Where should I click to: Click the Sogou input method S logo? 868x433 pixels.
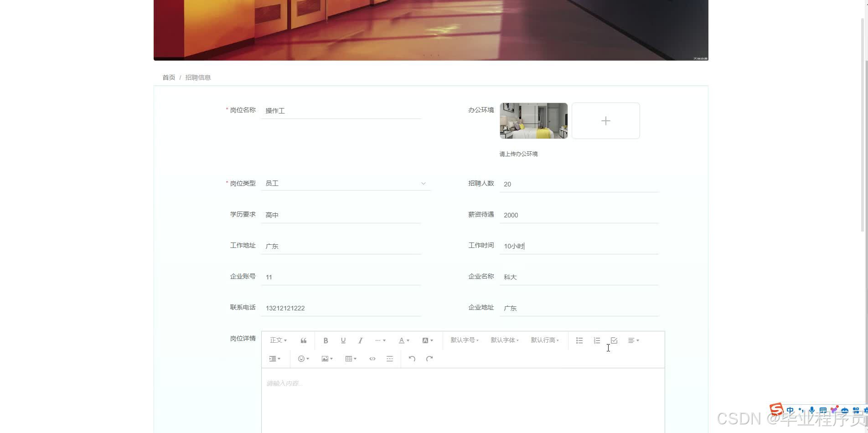[x=776, y=409]
